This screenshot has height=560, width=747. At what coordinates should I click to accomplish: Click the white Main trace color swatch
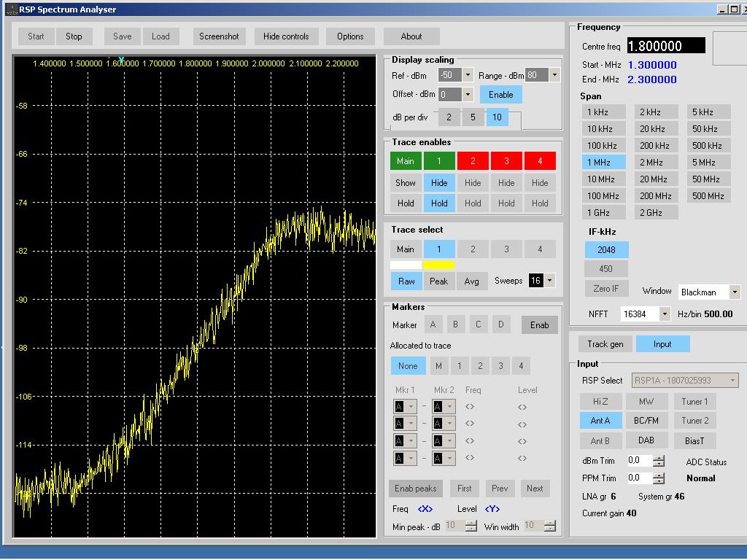[x=406, y=265]
